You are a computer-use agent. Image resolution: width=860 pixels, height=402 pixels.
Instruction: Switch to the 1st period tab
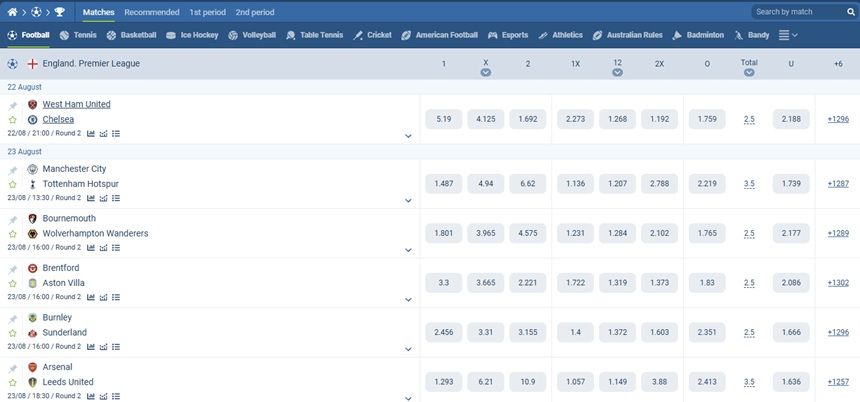tap(207, 12)
